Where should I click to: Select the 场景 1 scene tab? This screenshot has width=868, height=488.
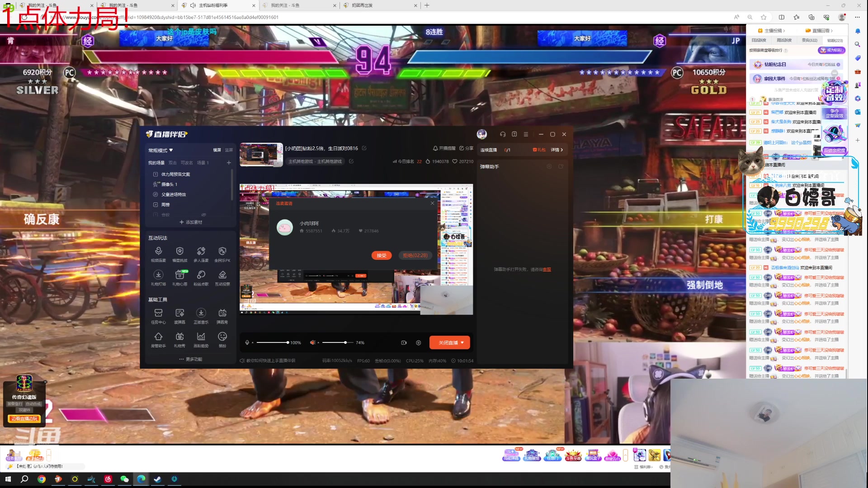pos(203,163)
